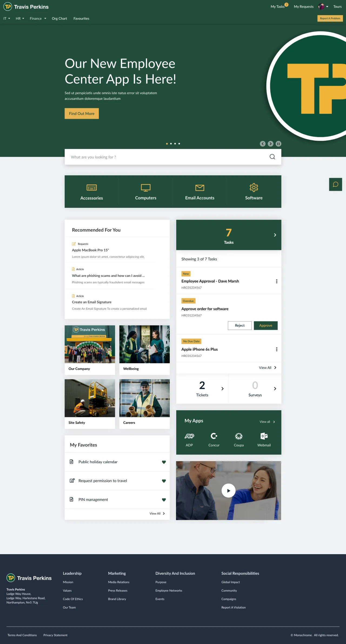This screenshot has width=346, height=644.
Task: Click the Travis Perkins logo in header
Action: tap(26, 6)
